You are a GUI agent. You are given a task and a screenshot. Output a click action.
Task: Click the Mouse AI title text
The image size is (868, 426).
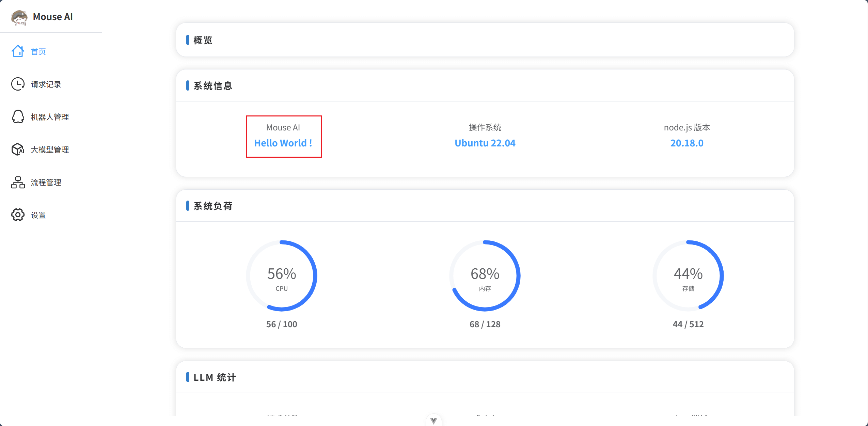tap(53, 17)
